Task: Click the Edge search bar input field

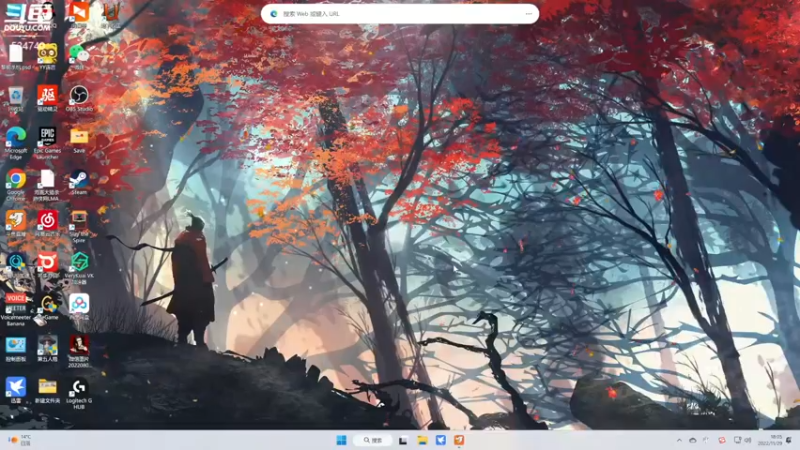Action: pos(400,14)
